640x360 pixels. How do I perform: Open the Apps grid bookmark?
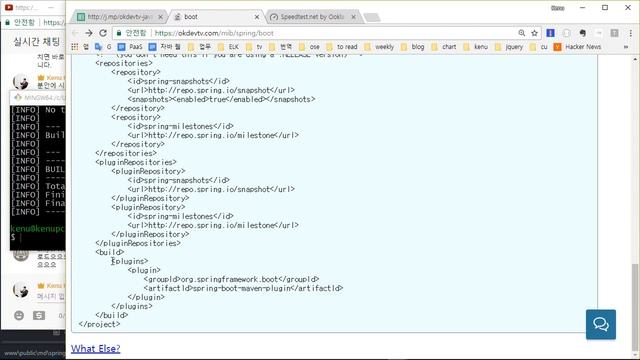(x=75, y=47)
